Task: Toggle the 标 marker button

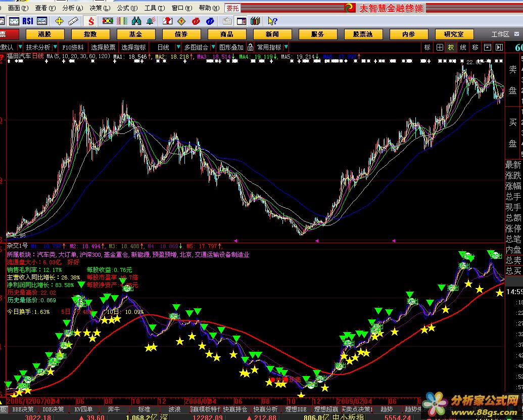Action: click(427, 48)
